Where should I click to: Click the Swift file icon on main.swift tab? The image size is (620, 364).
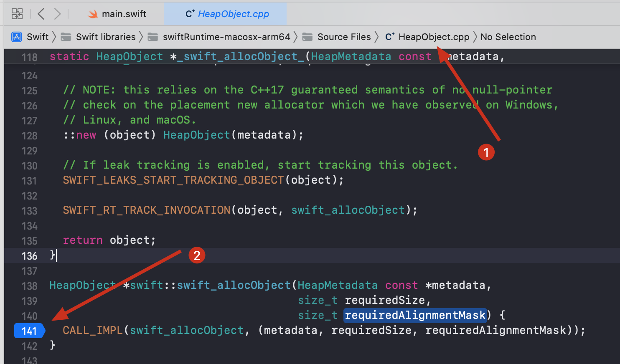click(x=93, y=14)
